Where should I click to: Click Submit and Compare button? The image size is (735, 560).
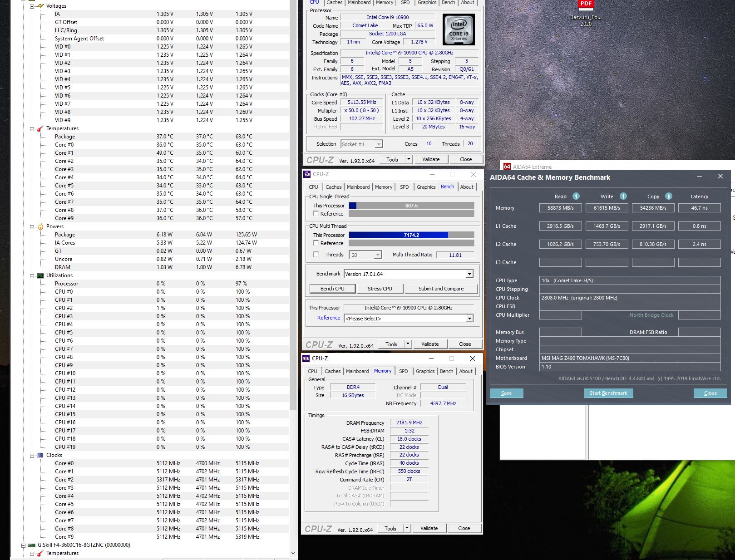(441, 289)
